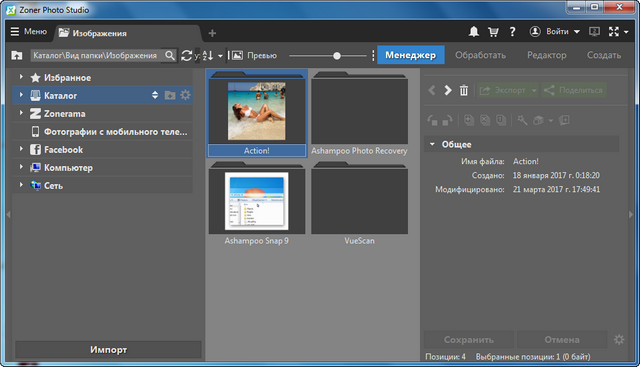Open catalog settings gear in Каталог row

pyautogui.click(x=185, y=95)
